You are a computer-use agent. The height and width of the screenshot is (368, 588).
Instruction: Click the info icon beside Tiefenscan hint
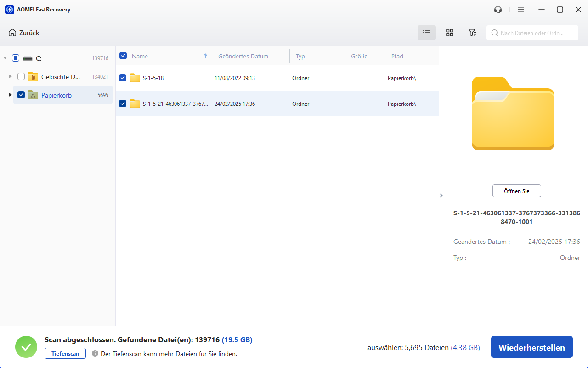tap(95, 353)
